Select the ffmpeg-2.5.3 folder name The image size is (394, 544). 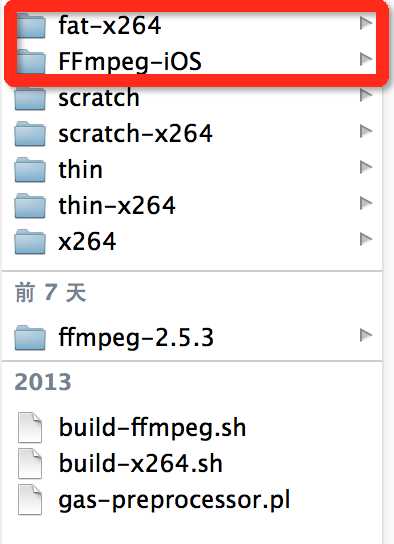click(136, 338)
